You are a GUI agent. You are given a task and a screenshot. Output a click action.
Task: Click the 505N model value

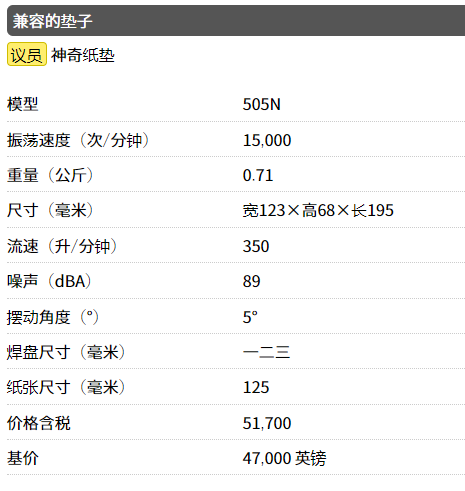tap(262, 105)
